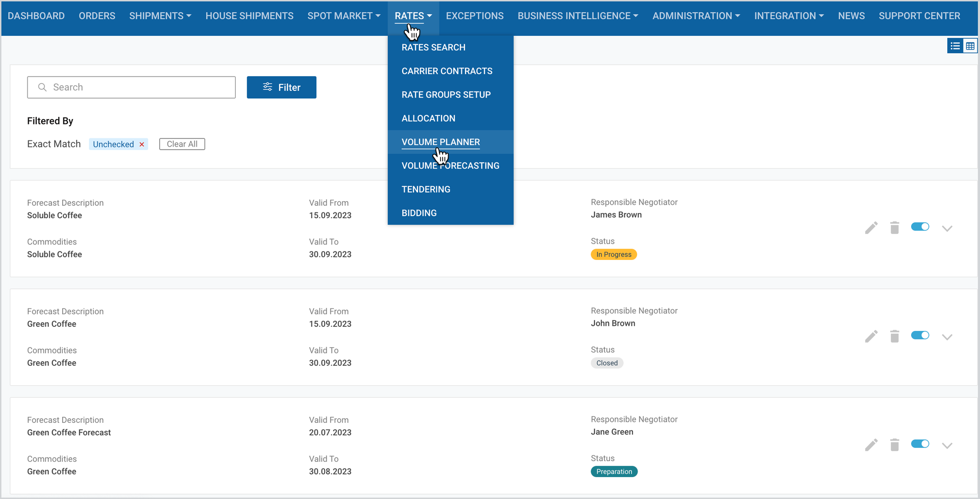Click negotiator name Jane Green
The image size is (980, 499).
(x=612, y=432)
